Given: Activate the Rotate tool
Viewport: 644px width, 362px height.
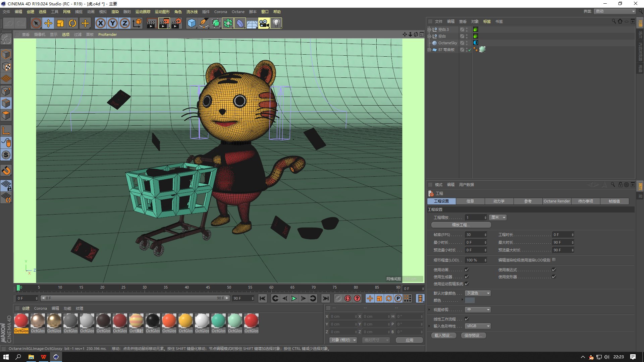Looking at the screenshot, I should coord(72,23).
